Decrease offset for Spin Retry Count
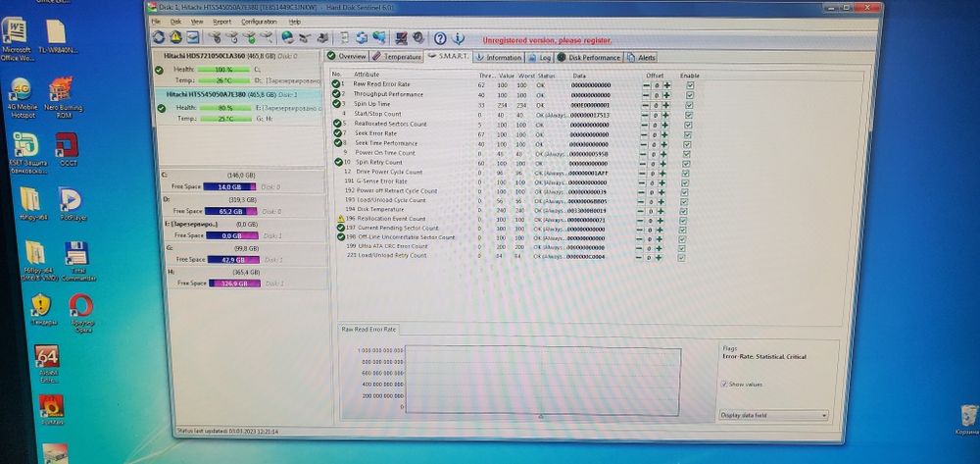 click(x=643, y=163)
